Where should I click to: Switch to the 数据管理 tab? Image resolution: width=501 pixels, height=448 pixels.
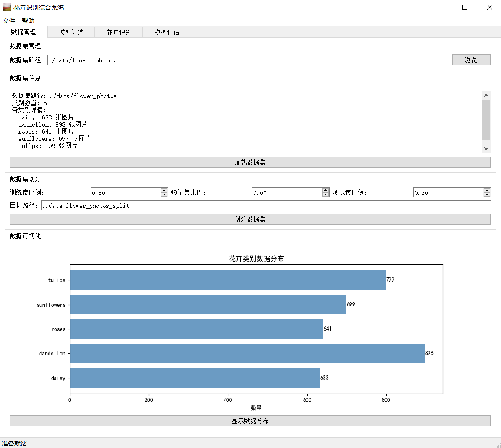tap(23, 32)
